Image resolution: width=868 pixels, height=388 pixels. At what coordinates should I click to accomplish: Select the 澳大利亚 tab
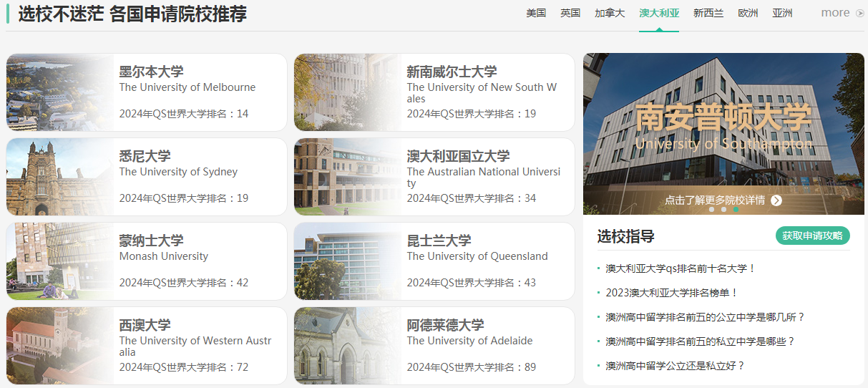click(x=659, y=13)
